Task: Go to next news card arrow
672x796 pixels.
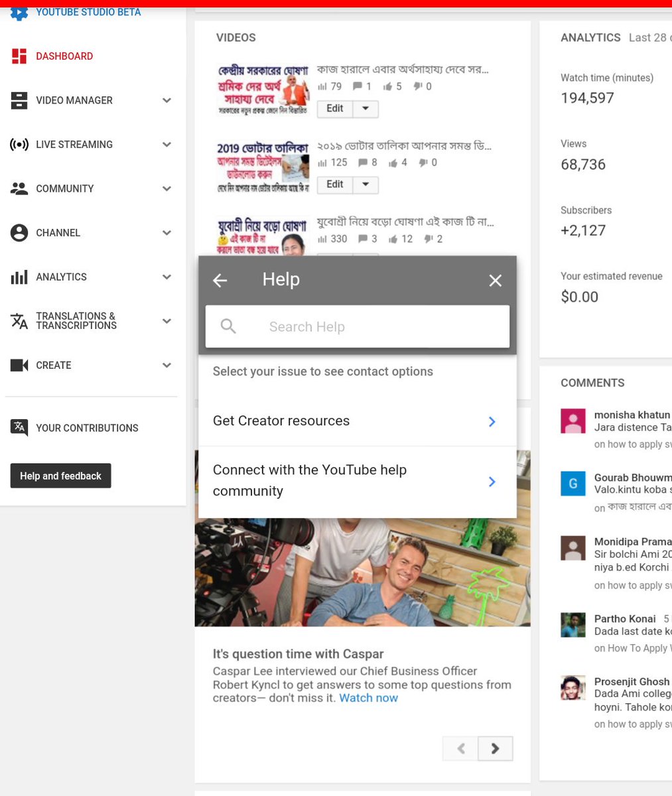Action: pos(495,748)
